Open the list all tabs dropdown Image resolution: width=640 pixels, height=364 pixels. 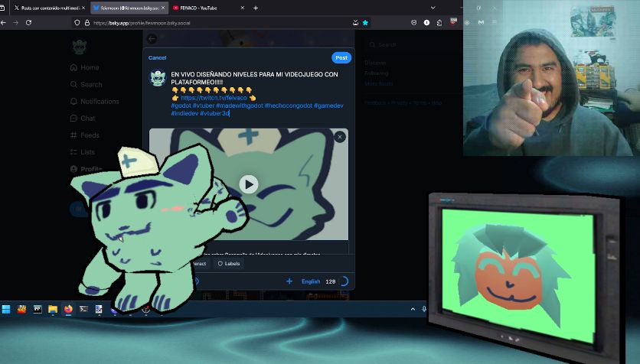coord(433,8)
